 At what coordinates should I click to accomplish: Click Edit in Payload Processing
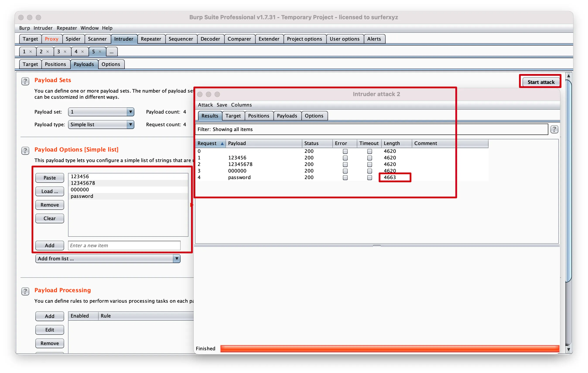tap(50, 330)
